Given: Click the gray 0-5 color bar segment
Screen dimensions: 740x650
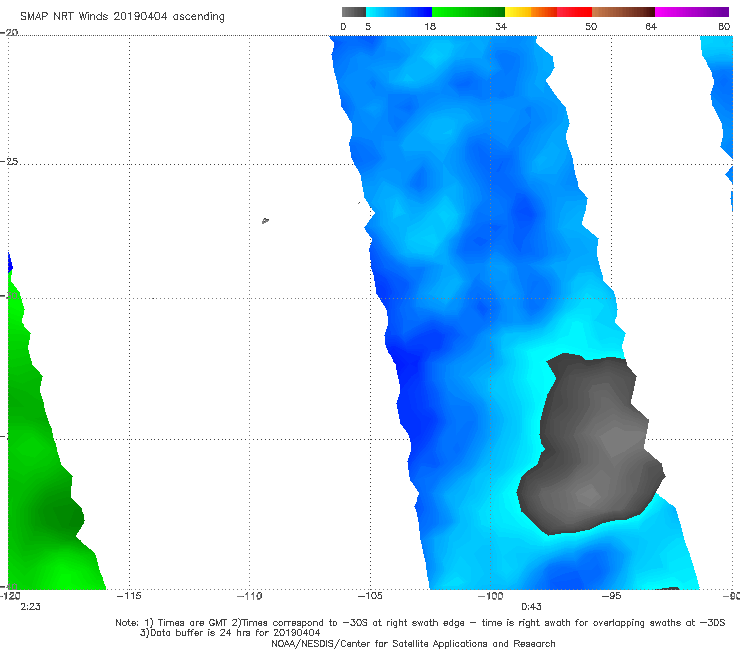Looking at the screenshot, I should [354, 12].
